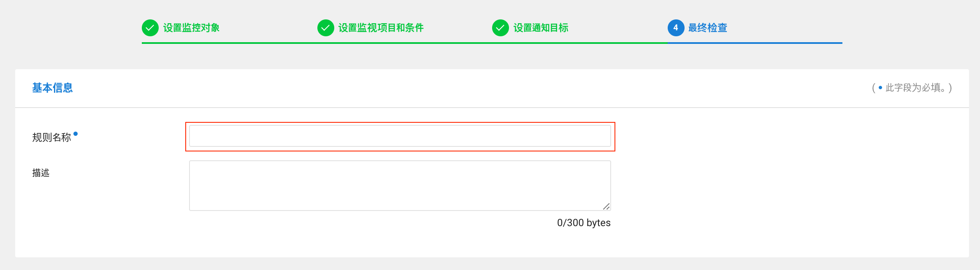Open the 设置监视项目和条件 step
This screenshot has width=980, height=270.
[381, 28]
